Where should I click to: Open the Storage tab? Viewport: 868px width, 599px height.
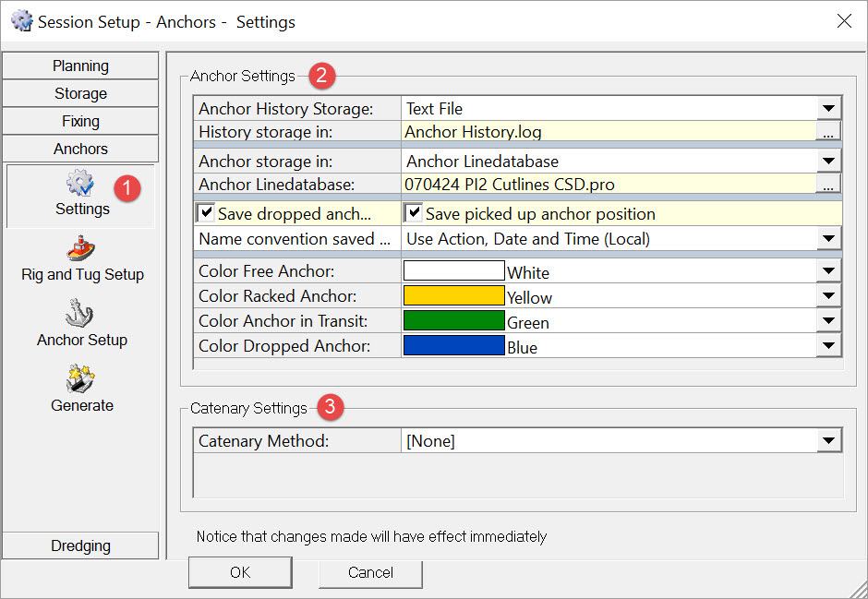pos(80,93)
